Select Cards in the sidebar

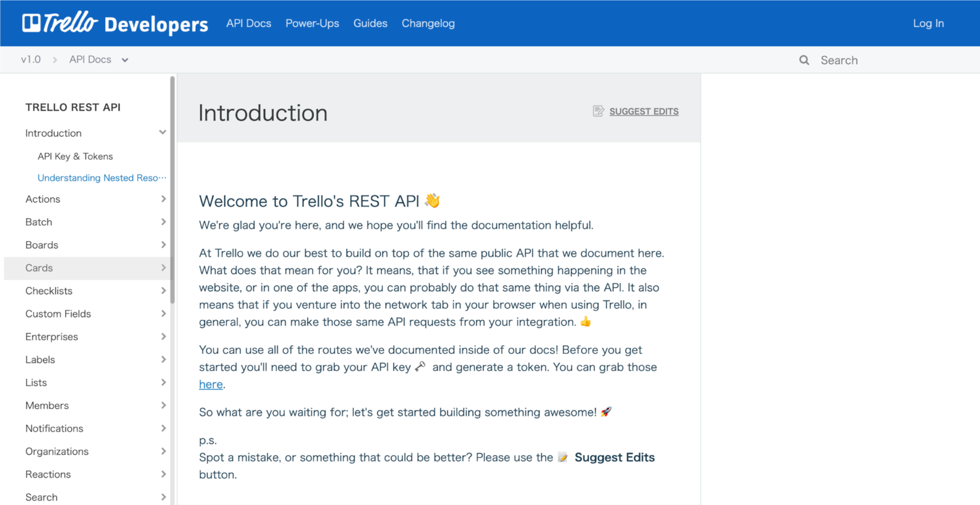pyautogui.click(x=39, y=268)
